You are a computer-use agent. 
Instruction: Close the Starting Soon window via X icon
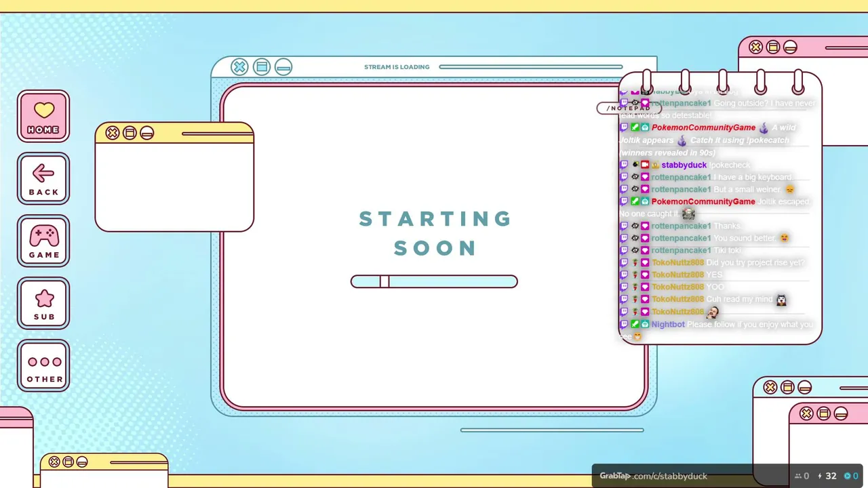pos(239,66)
